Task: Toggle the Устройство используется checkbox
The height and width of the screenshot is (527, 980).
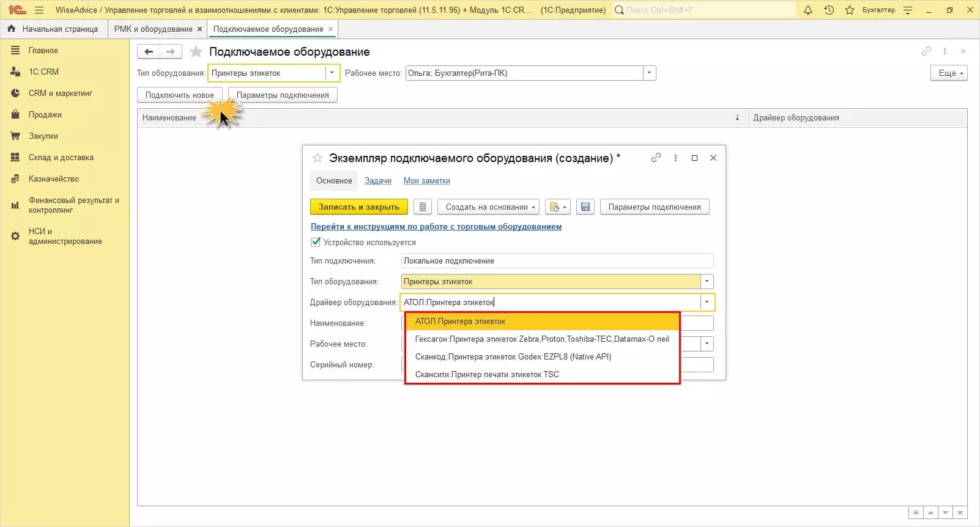Action: coord(316,242)
